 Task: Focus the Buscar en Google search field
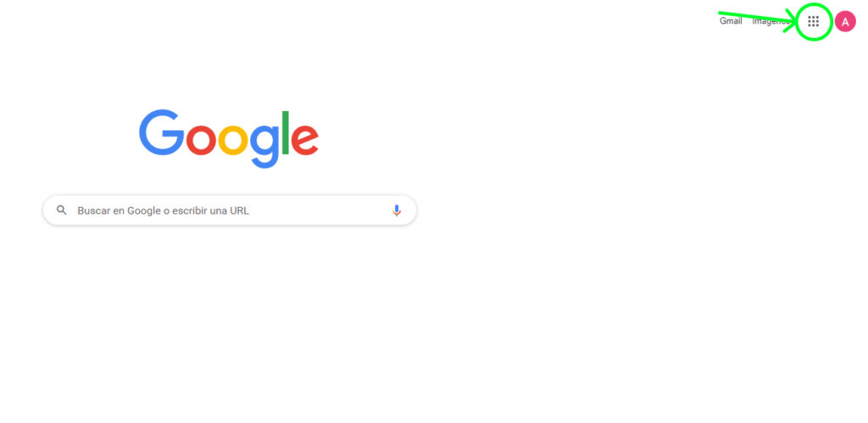click(x=230, y=210)
